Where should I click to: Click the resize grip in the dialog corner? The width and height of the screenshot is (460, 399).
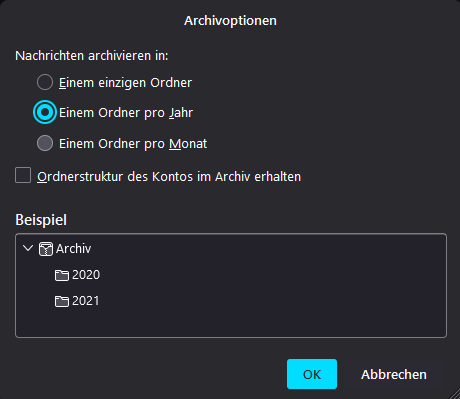coord(454,393)
